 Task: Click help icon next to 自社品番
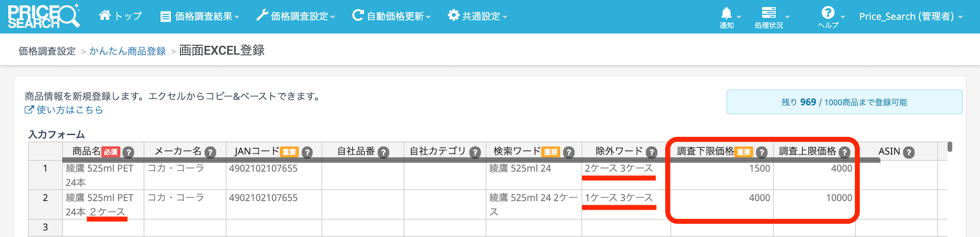point(384,152)
